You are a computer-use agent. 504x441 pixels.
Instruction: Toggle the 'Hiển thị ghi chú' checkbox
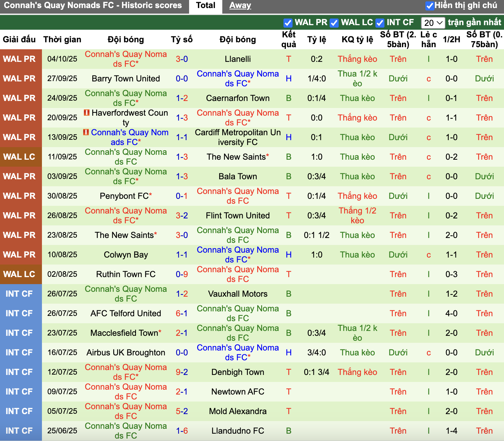point(430,6)
